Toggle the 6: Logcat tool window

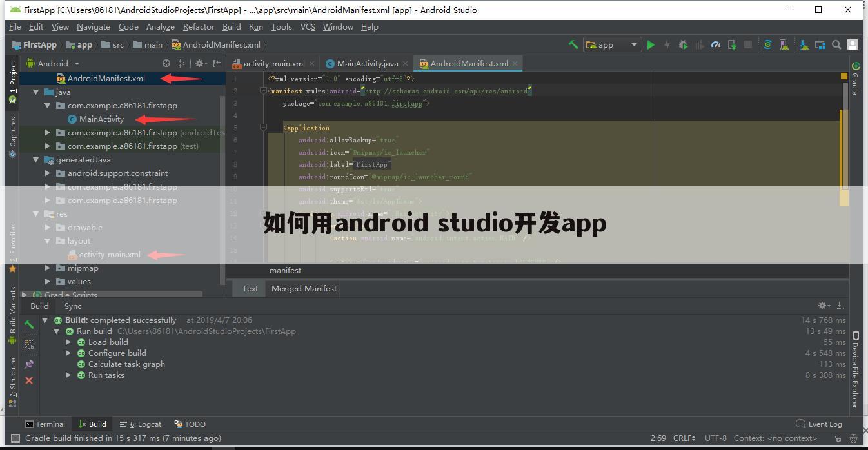point(141,424)
